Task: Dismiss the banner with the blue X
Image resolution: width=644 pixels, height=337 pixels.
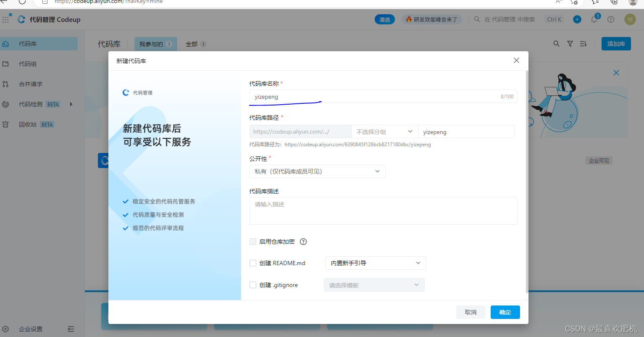Action: (616, 73)
